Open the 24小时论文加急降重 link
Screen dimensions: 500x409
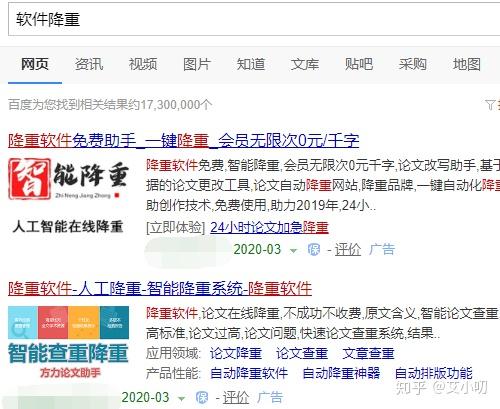(269, 227)
